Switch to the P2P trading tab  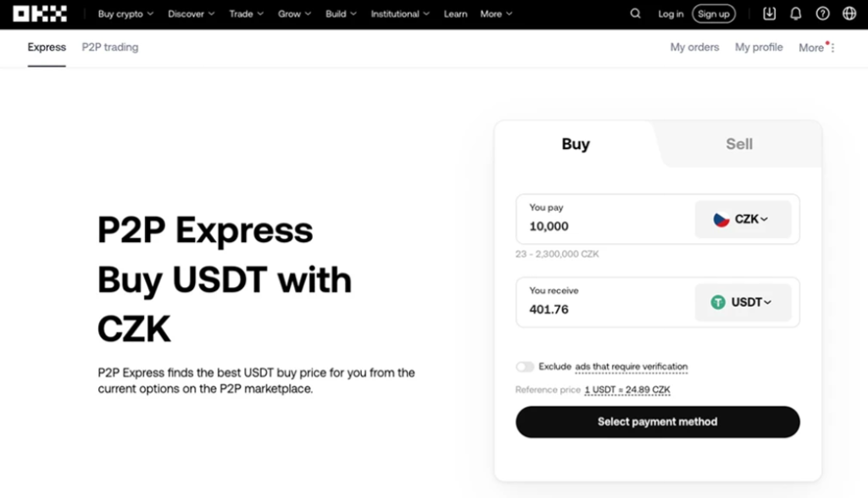[x=110, y=47]
